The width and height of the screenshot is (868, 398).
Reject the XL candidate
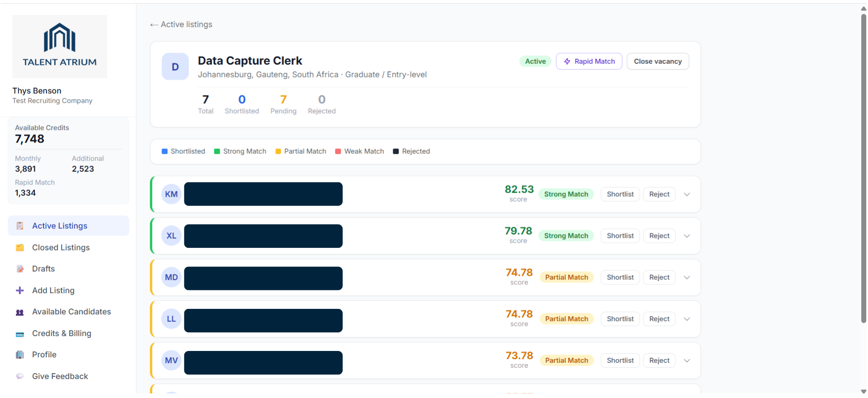pos(659,236)
